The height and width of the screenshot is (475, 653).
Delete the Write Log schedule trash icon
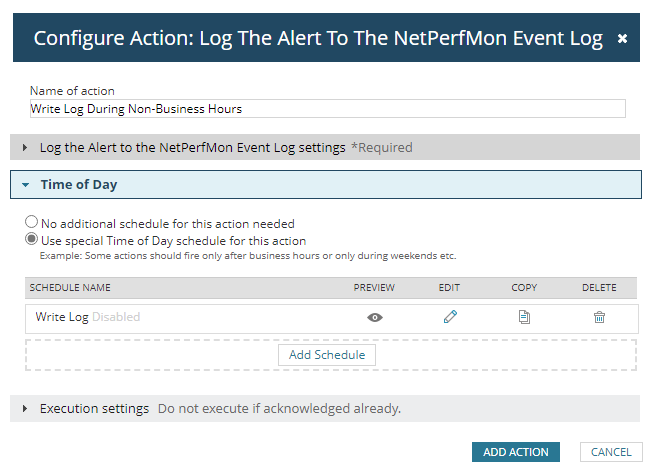[599, 317]
